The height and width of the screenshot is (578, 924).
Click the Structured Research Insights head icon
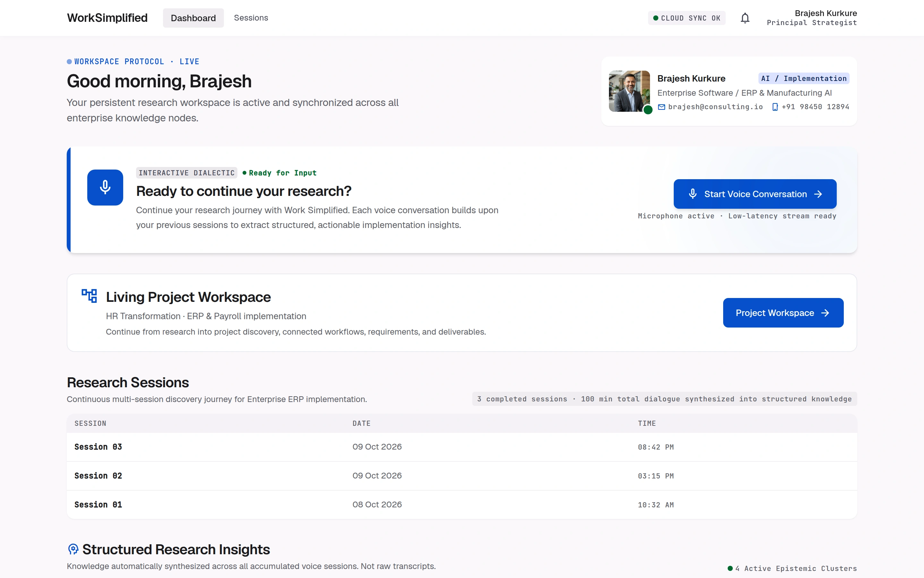pyautogui.click(x=73, y=549)
